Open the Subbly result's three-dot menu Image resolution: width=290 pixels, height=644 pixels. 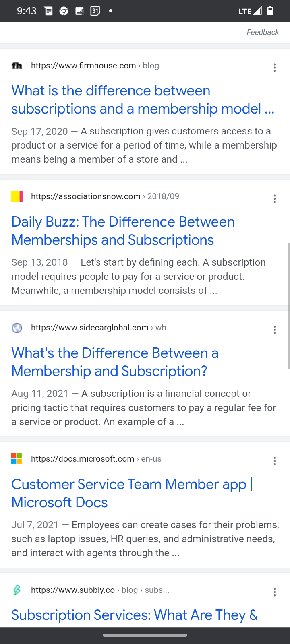(x=275, y=592)
